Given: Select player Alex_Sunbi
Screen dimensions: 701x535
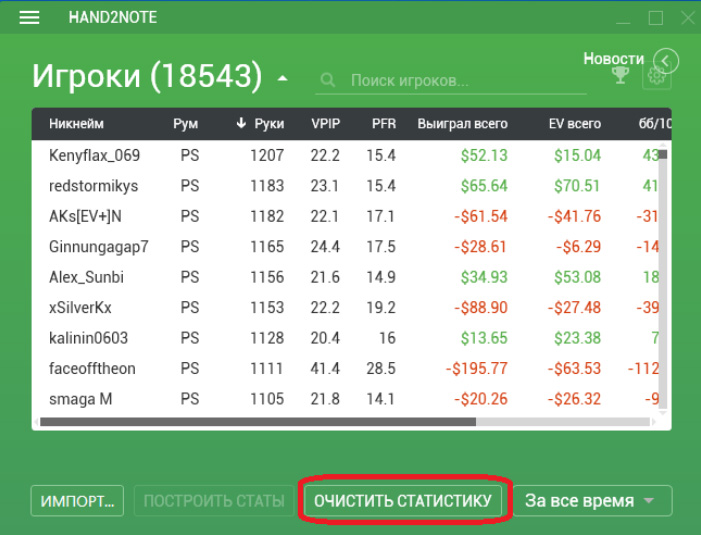Looking at the screenshot, I should tap(86, 277).
